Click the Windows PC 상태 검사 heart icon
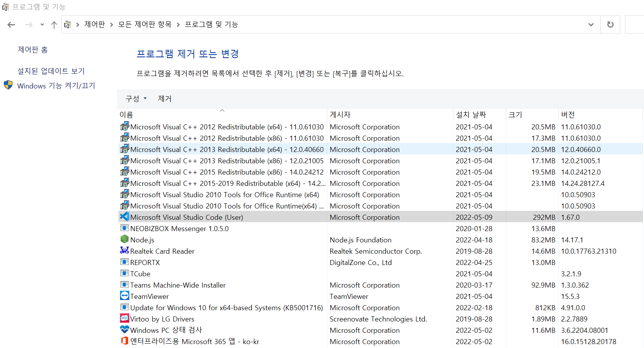Viewport: 644px width, 348px height. (125, 329)
